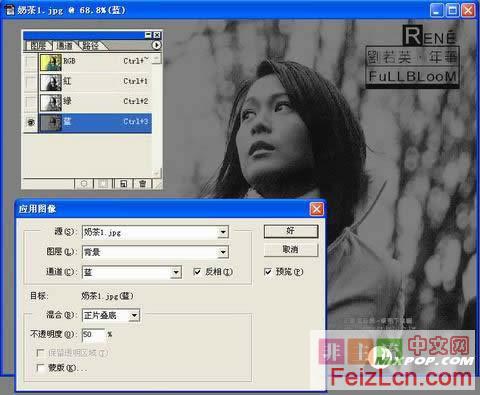
Task: Load channel as selection icon
Action: tap(84, 184)
